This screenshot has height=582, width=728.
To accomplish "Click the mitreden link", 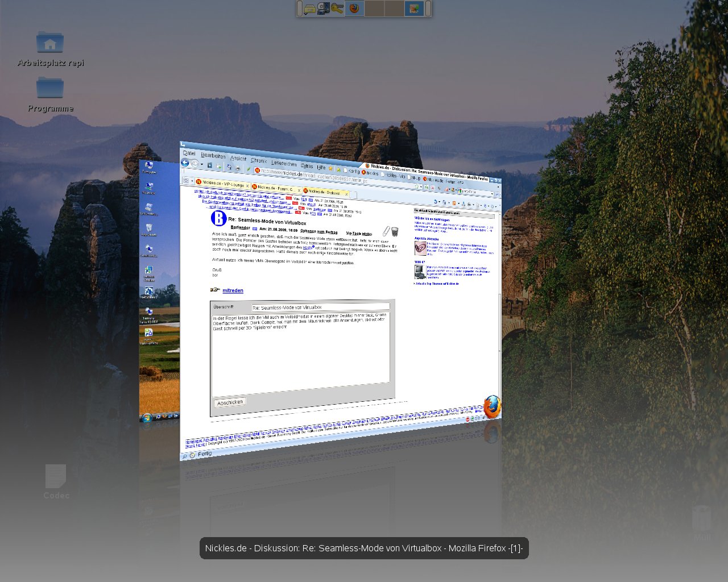I will click(x=233, y=290).
